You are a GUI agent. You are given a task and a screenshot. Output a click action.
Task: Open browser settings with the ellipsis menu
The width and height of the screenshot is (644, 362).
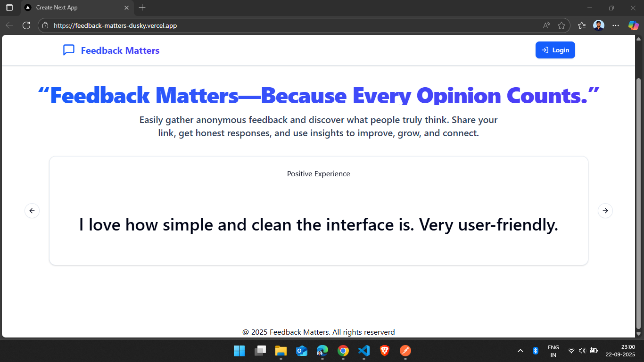pyautogui.click(x=616, y=25)
